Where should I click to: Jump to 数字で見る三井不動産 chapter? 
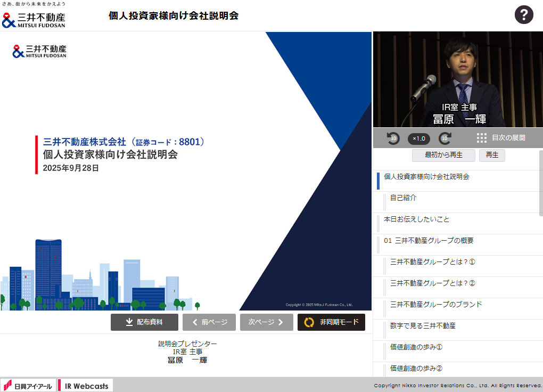pyautogui.click(x=423, y=326)
